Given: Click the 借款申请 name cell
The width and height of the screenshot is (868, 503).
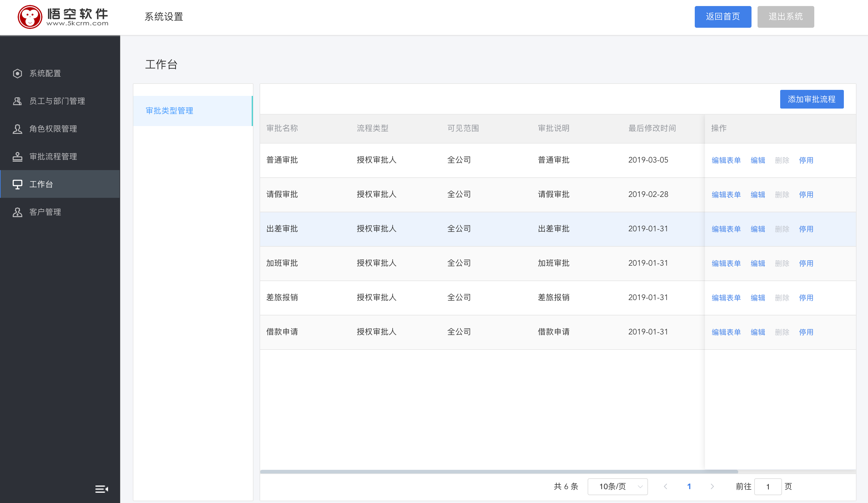Looking at the screenshot, I should point(282,332).
